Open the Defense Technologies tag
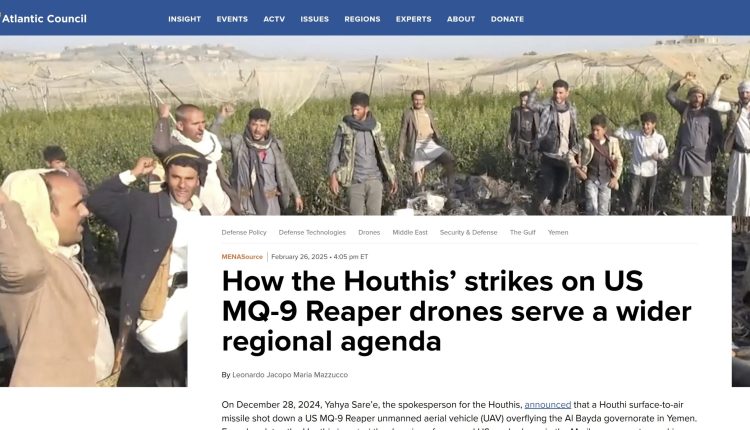The image size is (750, 430). tap(312, 232)
